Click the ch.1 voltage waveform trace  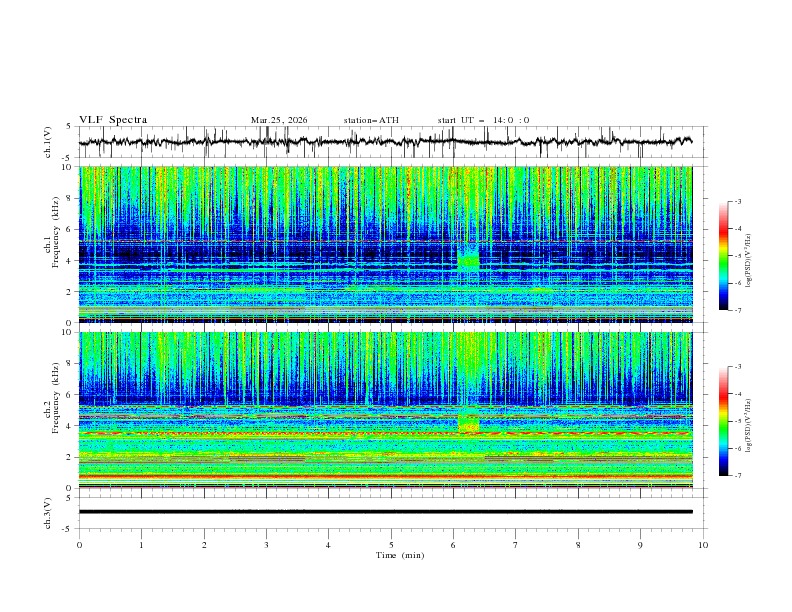[x=385, y=142]
